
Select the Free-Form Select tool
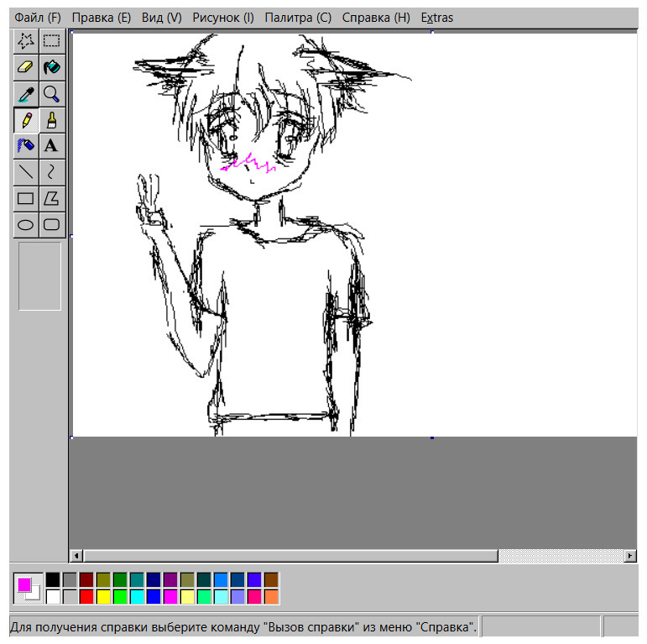[x=26, y=41]
